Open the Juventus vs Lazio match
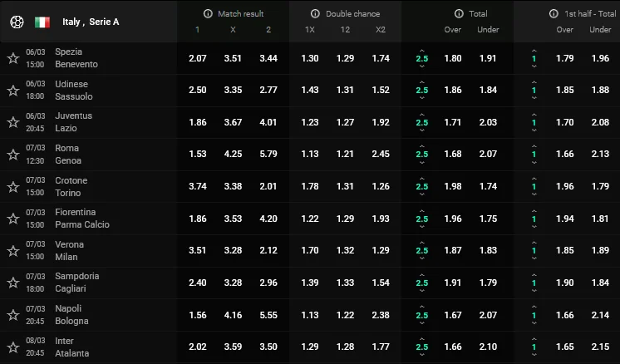The width and height of the screenshot is (620, 364). 73,122
